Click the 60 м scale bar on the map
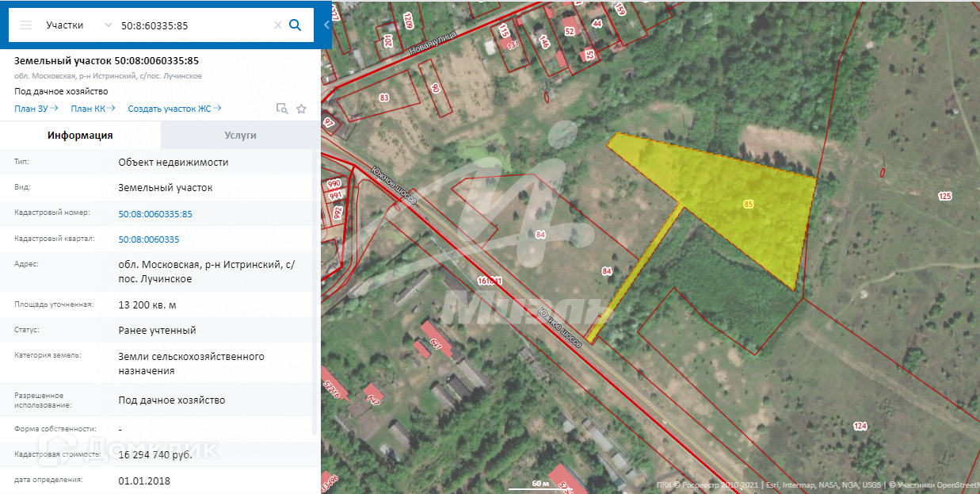Viewport: 980px width, 494px height. point(540,483)
